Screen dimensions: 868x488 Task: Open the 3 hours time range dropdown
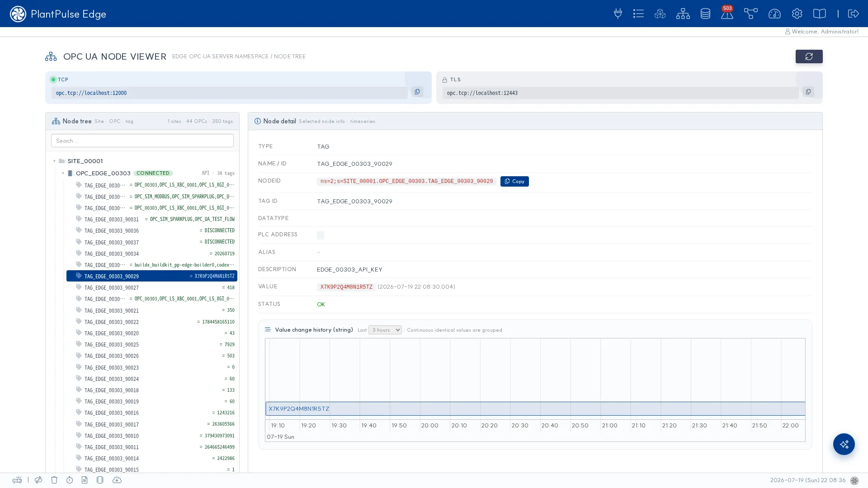385,330
